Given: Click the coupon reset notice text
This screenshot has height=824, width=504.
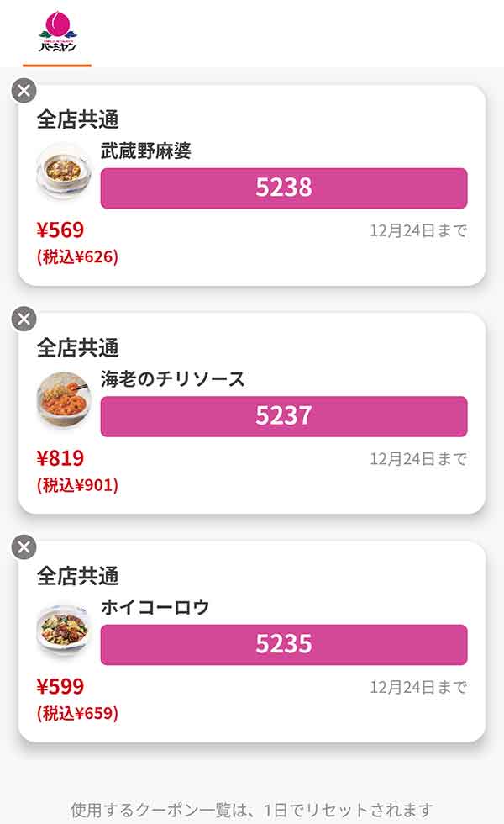Looking at the screenshot, I should click(252, 811).
